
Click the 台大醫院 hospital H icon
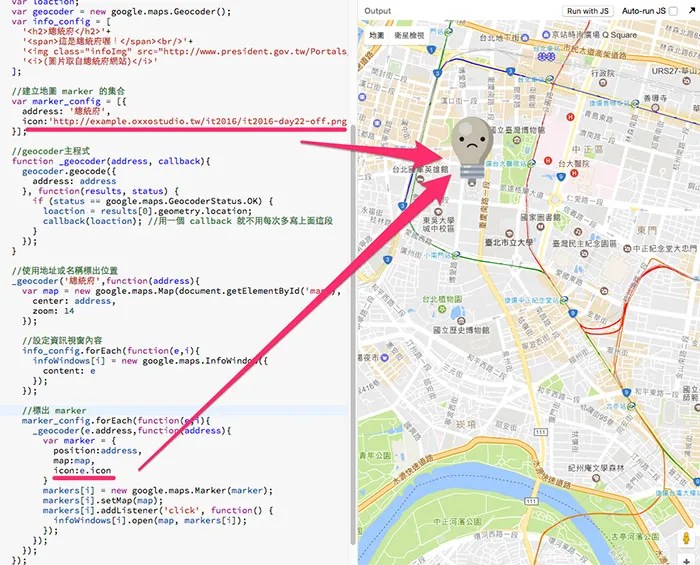pyautogui.click(x=574, y=173)
